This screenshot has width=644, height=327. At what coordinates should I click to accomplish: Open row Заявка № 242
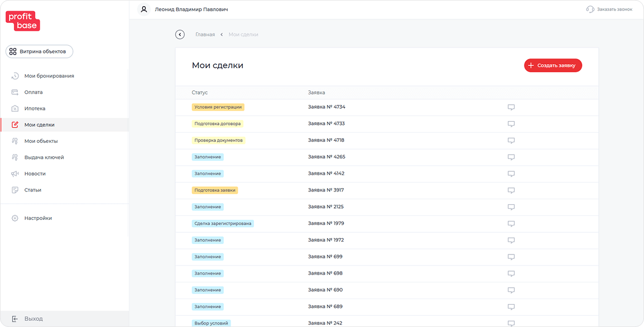(387, 321)
